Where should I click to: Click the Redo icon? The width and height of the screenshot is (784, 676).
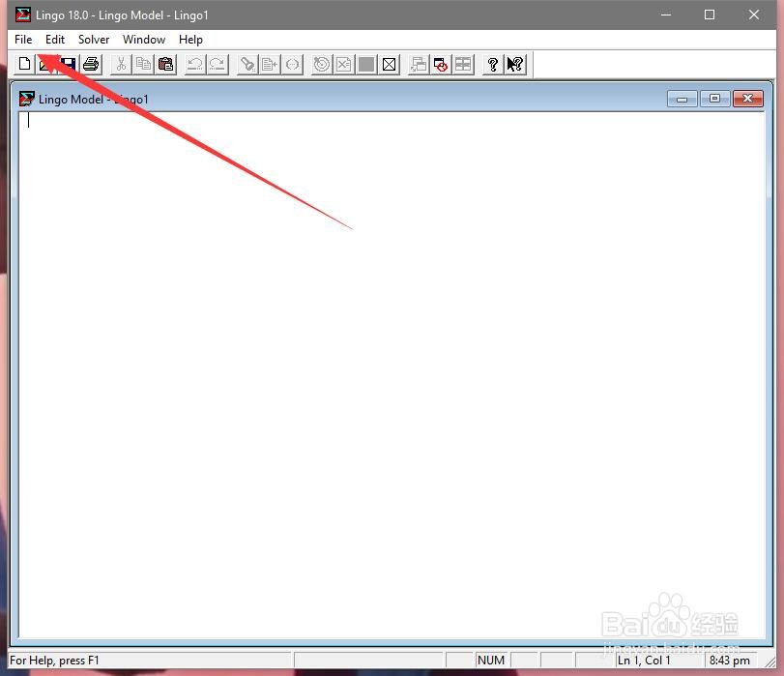pyautogui.click(x=218, y=64)
